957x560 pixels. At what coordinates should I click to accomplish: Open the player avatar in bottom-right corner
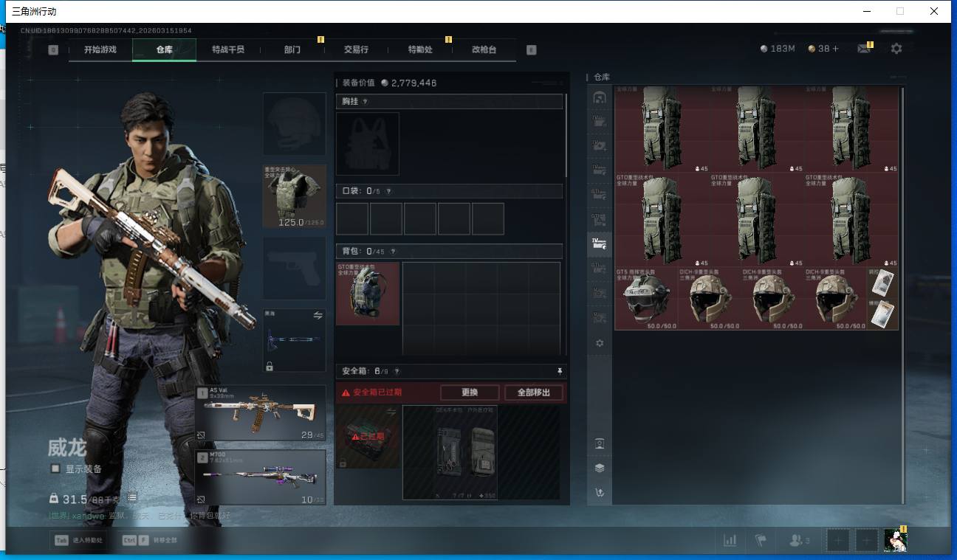pyautogui.click(x=896, y=540)
